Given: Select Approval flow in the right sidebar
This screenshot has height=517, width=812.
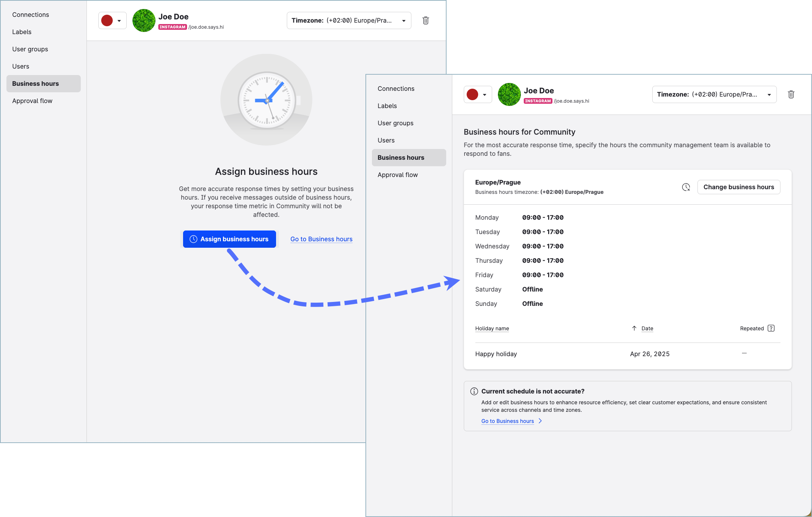Looking at the screenshot, I should pos(397,175).
